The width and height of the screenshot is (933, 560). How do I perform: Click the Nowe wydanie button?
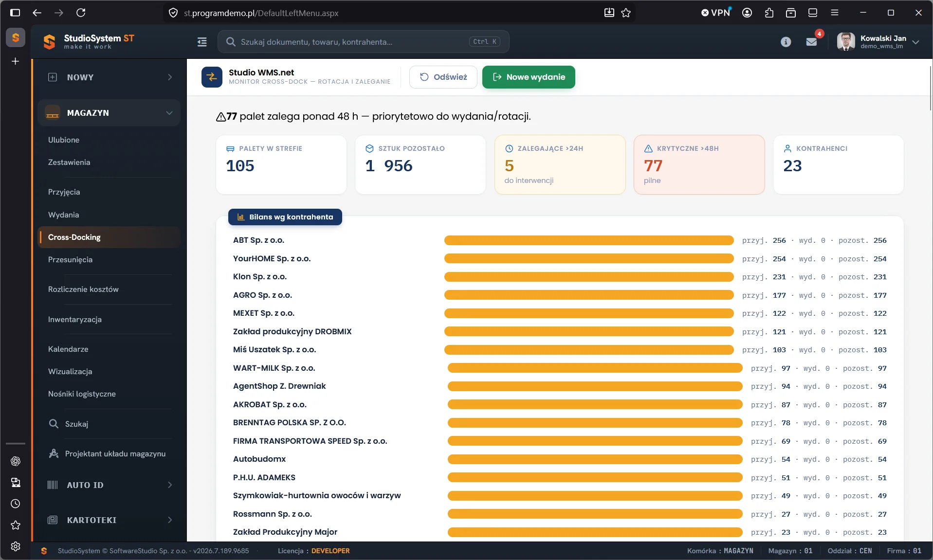[529, 77]
